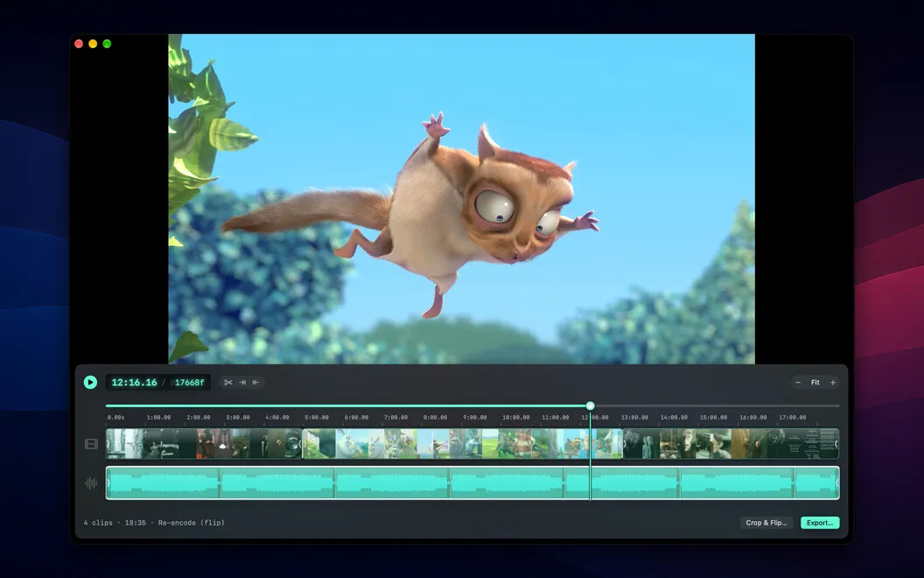Split the clip with the scissors icon
The height and width of the screenshot is (578, 924).
228,382
